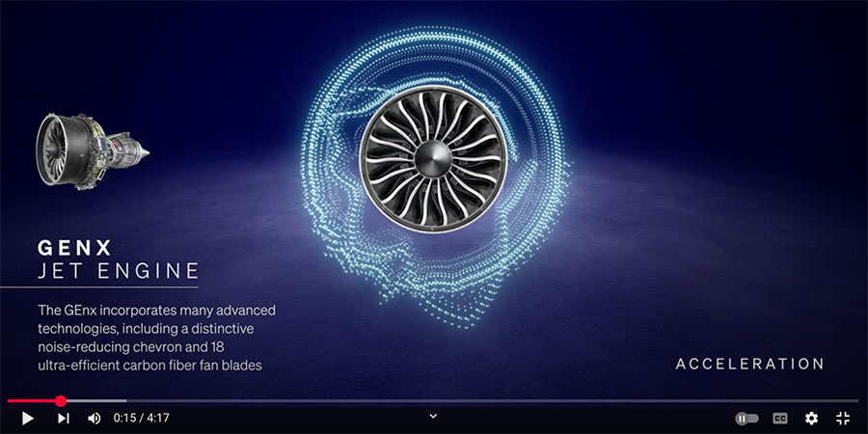Screen dimensions: 868x434
Task: Click the GEnx engine side-view thumbnail
Action: tap(93, 151)
